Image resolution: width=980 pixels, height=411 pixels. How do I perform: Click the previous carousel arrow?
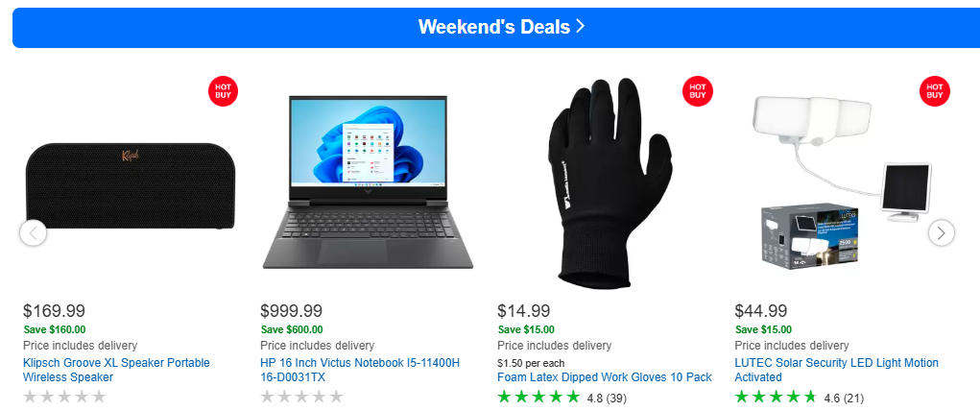[x=33, y=232]
